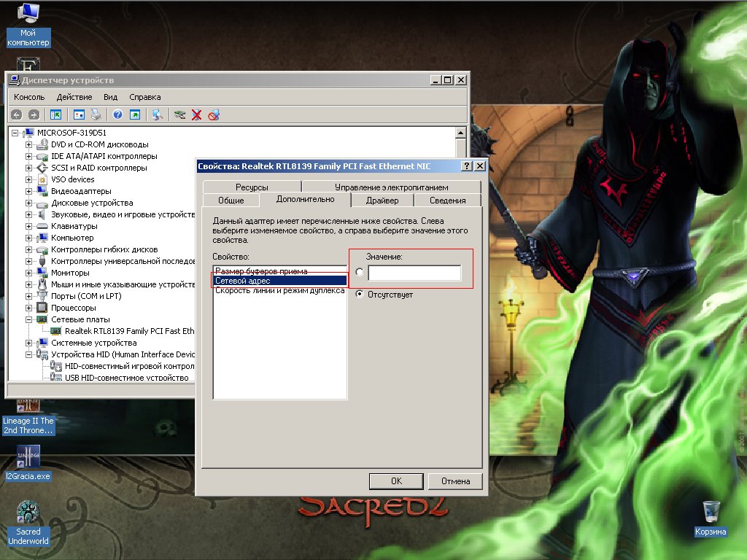The height and width of the screenshot is (560, 747).
Task: Click the red X Uninstall device icon
Action: click(196, 114)
